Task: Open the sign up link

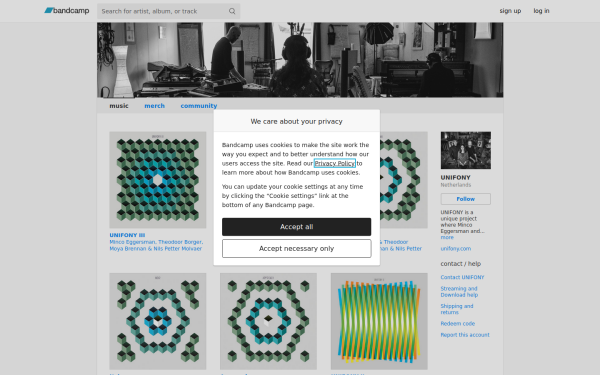Action: (x=510, y=11)
